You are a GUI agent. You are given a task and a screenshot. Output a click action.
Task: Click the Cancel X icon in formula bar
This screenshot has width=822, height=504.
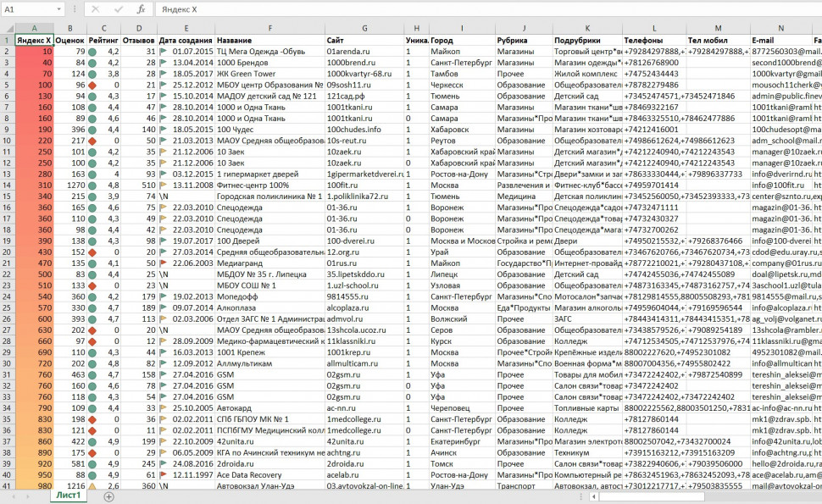point(95,9)
